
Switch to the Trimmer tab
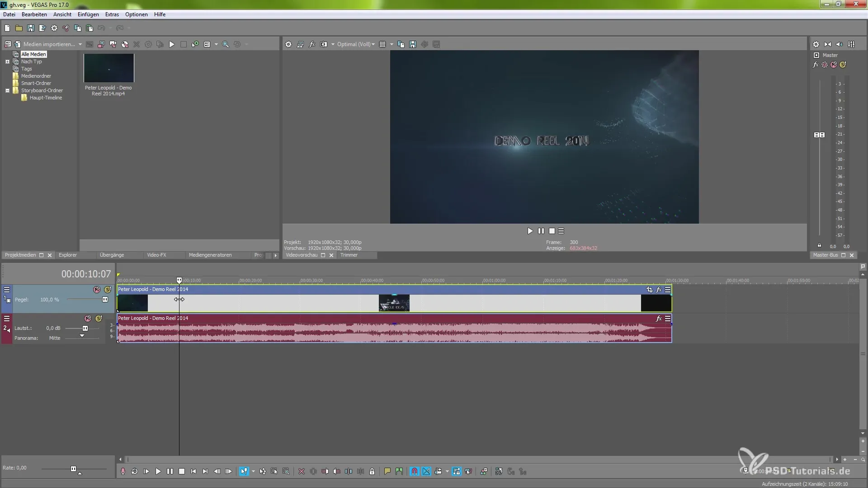pos(349,255)
